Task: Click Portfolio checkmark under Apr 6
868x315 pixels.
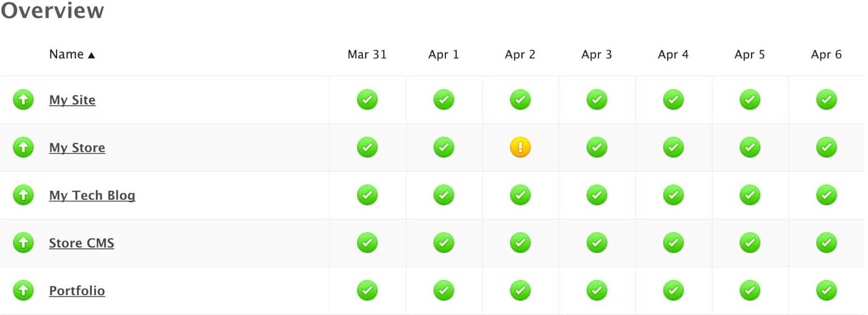Action: (x=826, y=291)
